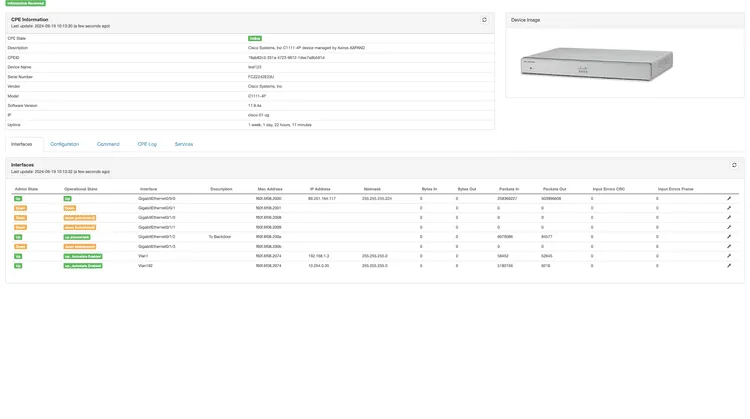750x419 pixels.
Task: Click the online CPE State badge
Action: pos(254,38)
